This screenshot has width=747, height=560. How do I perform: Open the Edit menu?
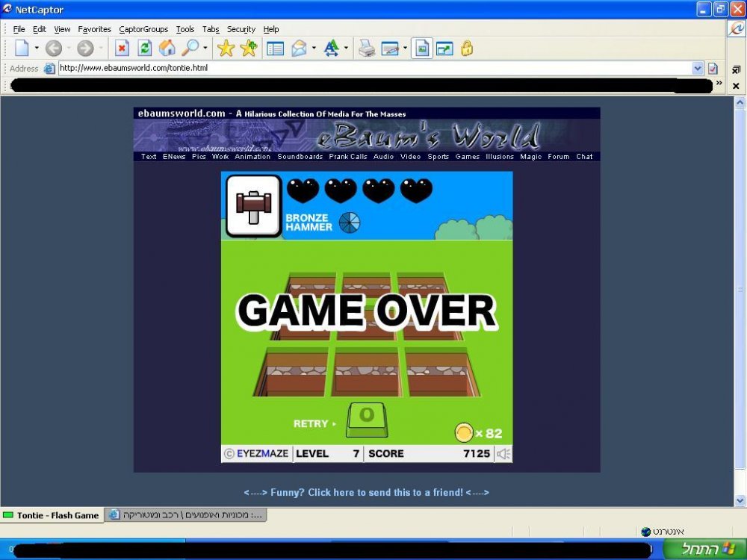click(x=39, y=30)
